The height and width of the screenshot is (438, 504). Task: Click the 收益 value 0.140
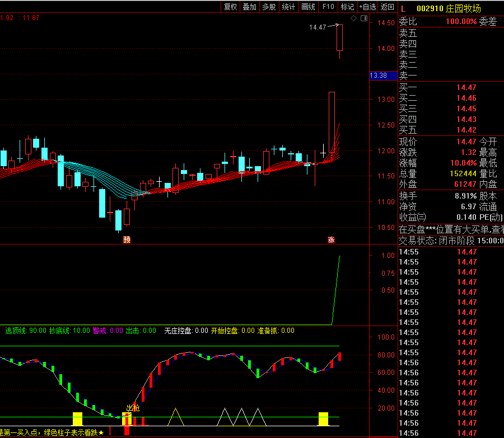[x=466, y=217]
